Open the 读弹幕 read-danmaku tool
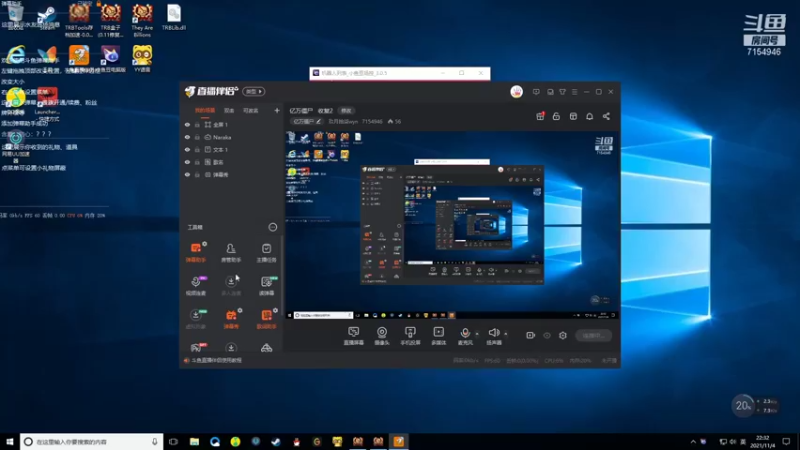800x450 pixels. pos(266,285)
